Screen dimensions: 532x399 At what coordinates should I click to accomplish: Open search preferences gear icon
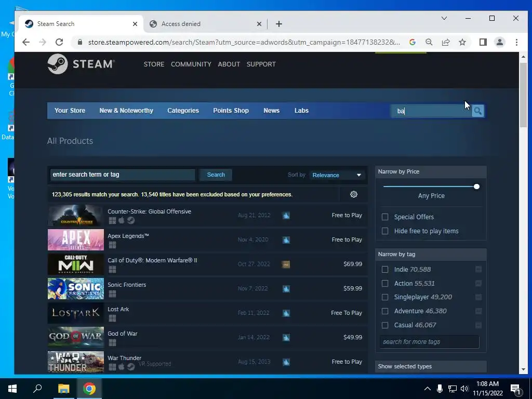(x=353, y=194)
